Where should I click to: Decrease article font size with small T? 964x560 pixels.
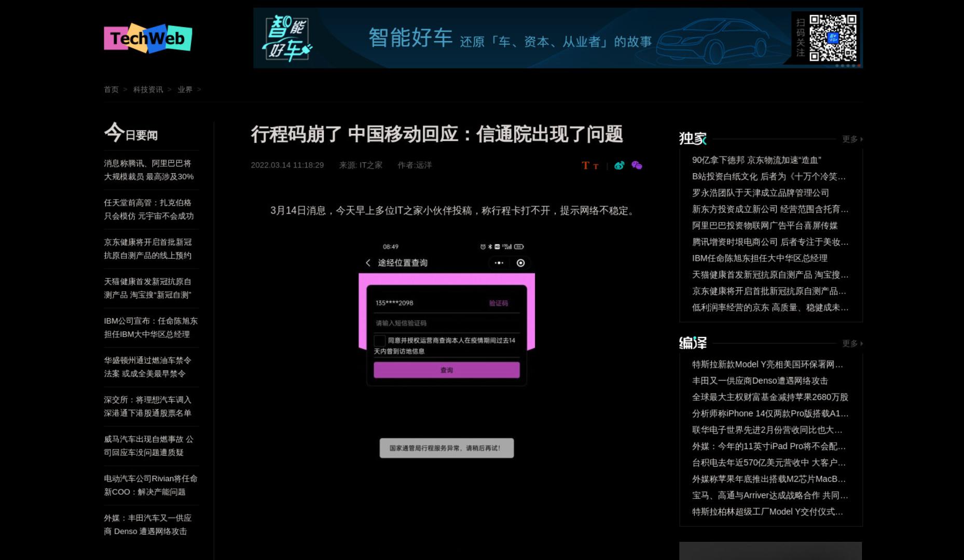(x=596, y=166)
